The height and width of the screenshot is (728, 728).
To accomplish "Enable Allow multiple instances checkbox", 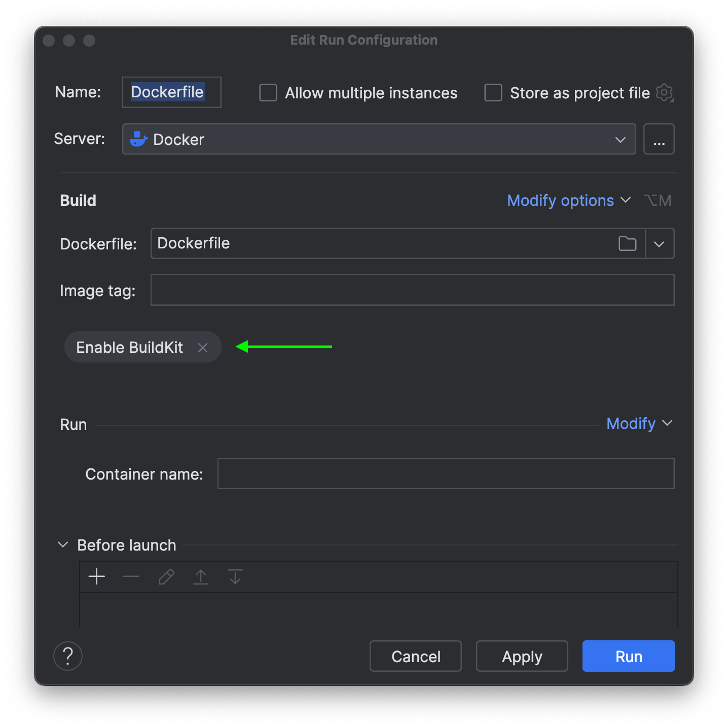I will point(268,93).
